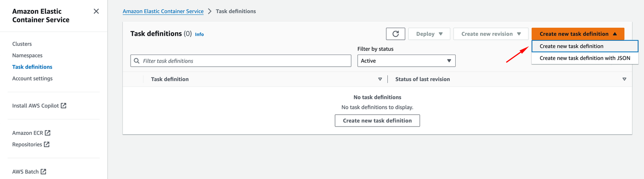Viewport: 644px width, 179px height.
Task: Click the Filter task definitions search field
Action: [241, 61]
